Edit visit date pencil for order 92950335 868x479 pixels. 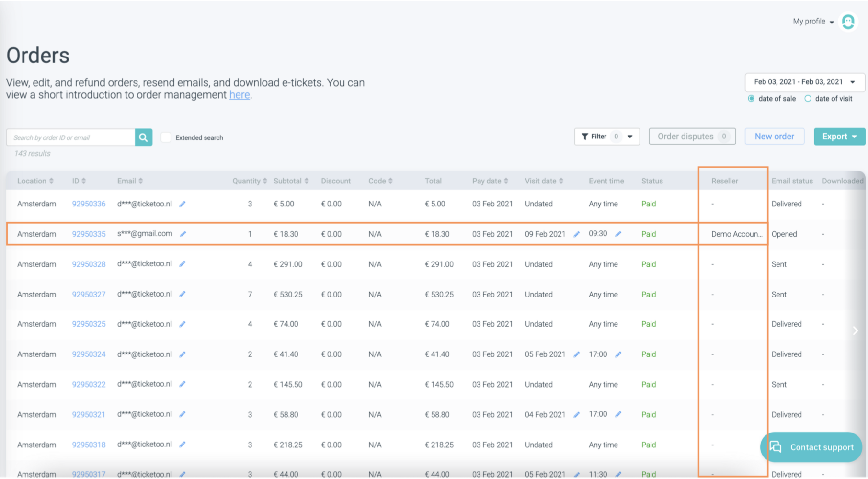coord(577,234)
